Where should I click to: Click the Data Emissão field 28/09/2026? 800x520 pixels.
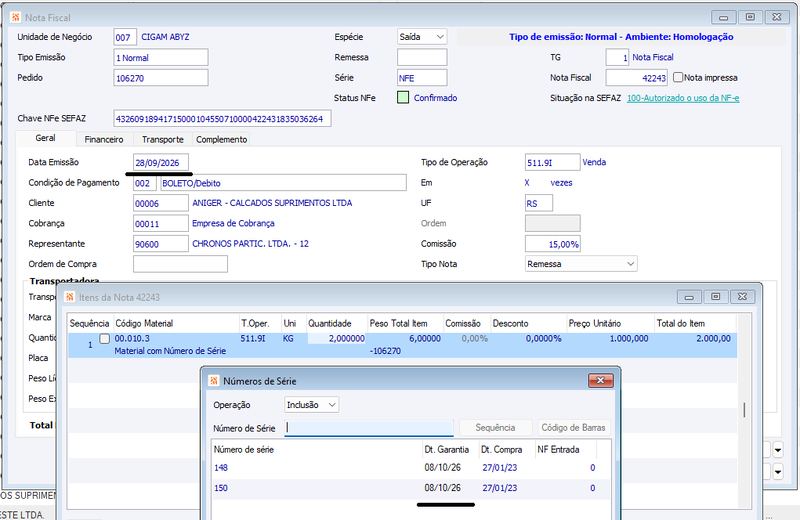coord(161,163)
